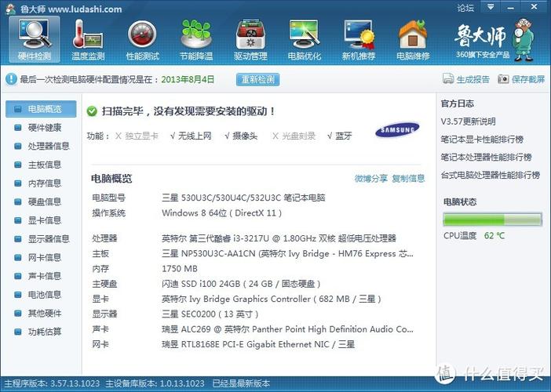Open 笔记本处理器性能排行榜 ranking link
Viewport: 551px width, 392px height.
click(487, 158)
